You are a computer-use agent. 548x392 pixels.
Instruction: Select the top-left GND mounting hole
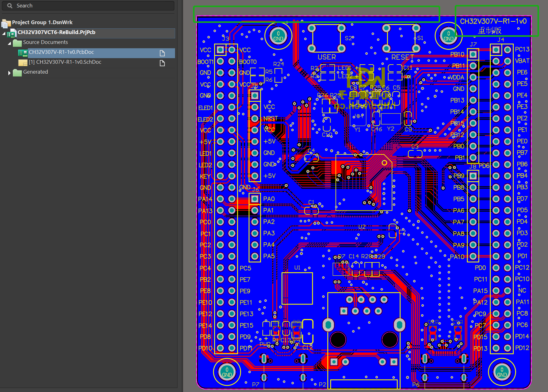pyautogui.click(x=278, y=36)
